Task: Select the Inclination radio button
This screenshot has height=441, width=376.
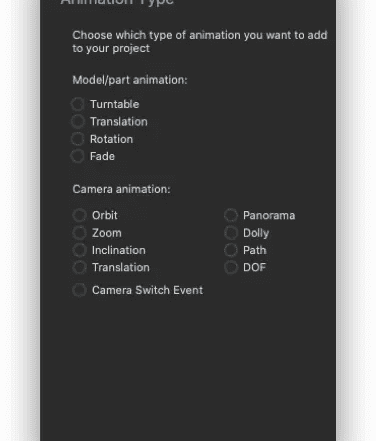Action: (79, 250)
